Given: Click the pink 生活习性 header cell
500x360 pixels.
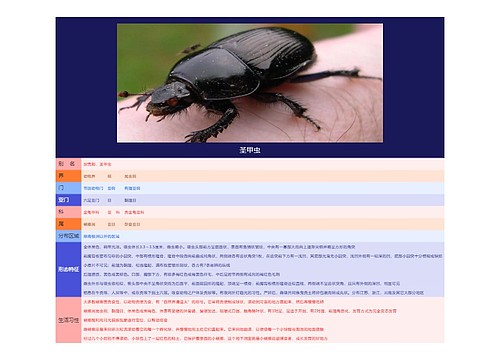Looking at the screenshot, I should click(68, 320).
